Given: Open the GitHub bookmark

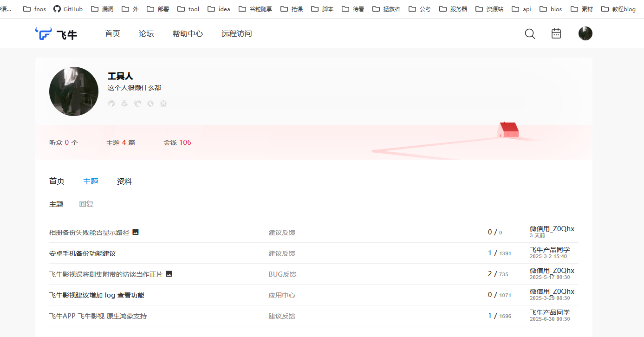Looking at the screenshot, I should point(68,9).
